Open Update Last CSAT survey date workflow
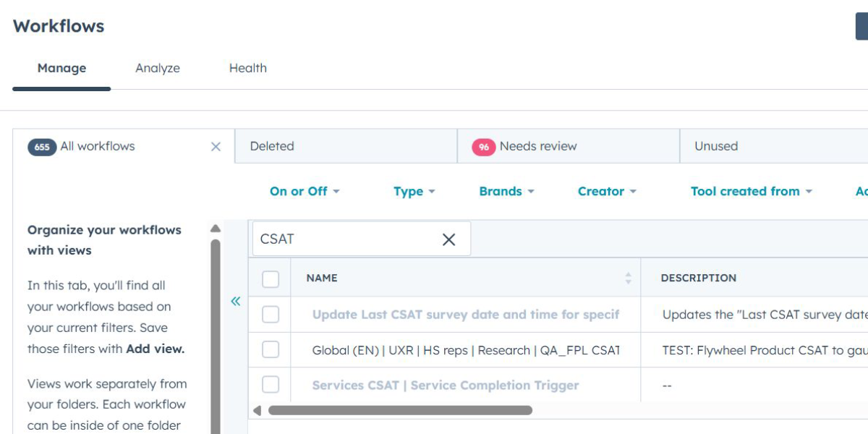The image size is (868, 434). coord(466,315)
